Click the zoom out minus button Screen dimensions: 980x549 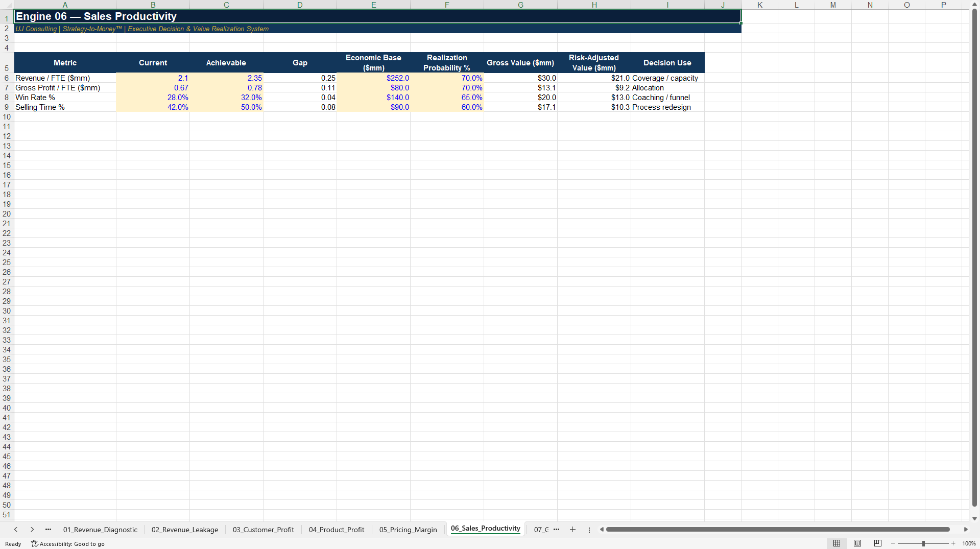point(893,543)
